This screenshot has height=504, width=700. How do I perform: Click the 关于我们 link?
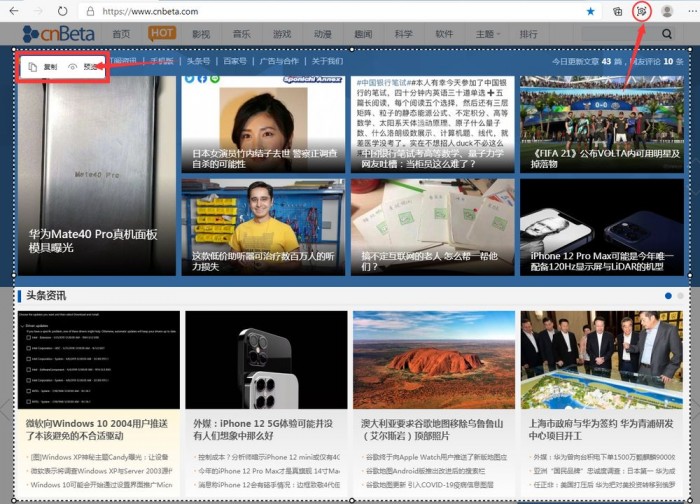[327, 61]
